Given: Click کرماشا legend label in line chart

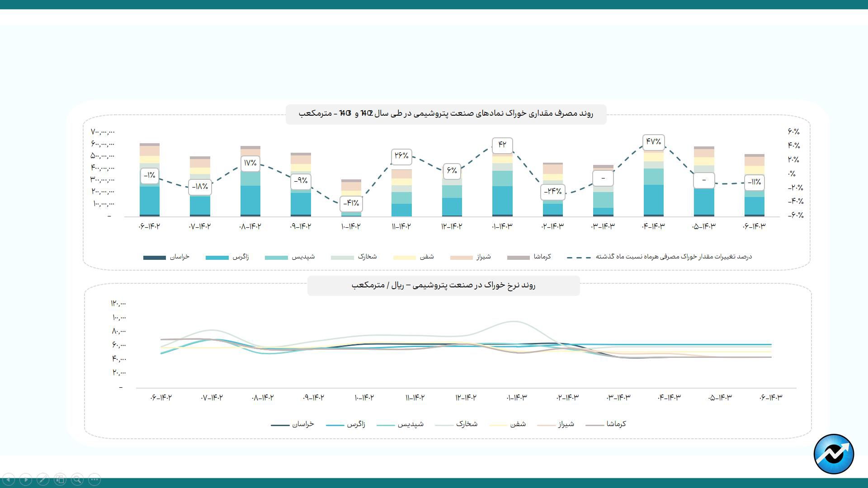Looking at the screenshot, I should click(x=616, y=424).
